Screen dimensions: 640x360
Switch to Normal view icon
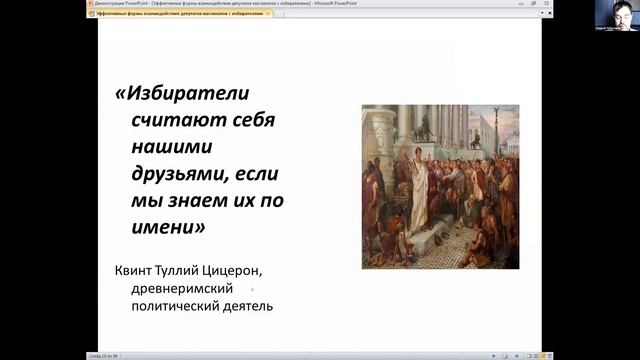coord(529,356)
